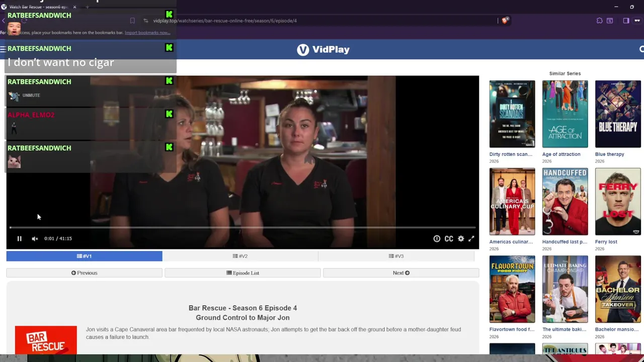This screenshot has height=362, width=644.
Task: Switch to server tab #V2
Action: [240, 256]
